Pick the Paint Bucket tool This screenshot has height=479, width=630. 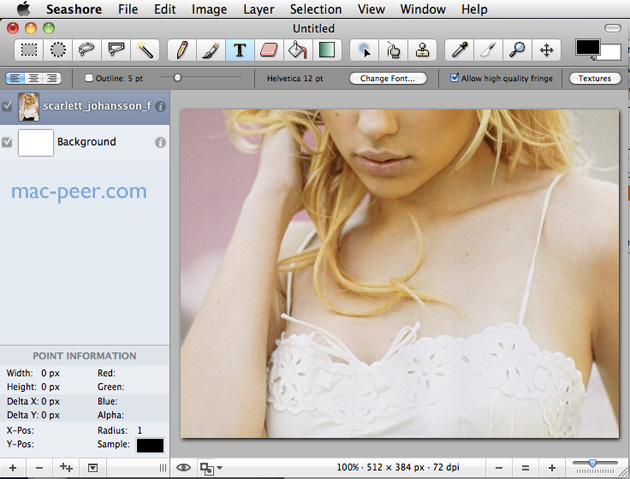pos(297,49)
